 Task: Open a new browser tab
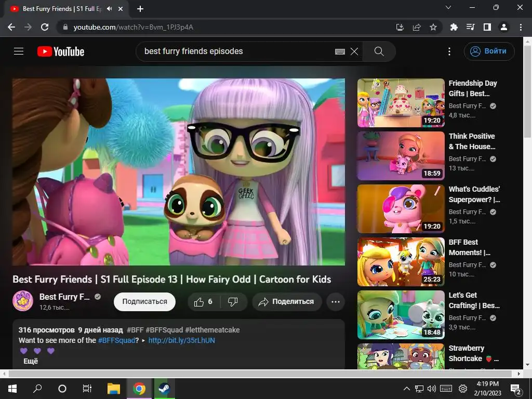140,9
